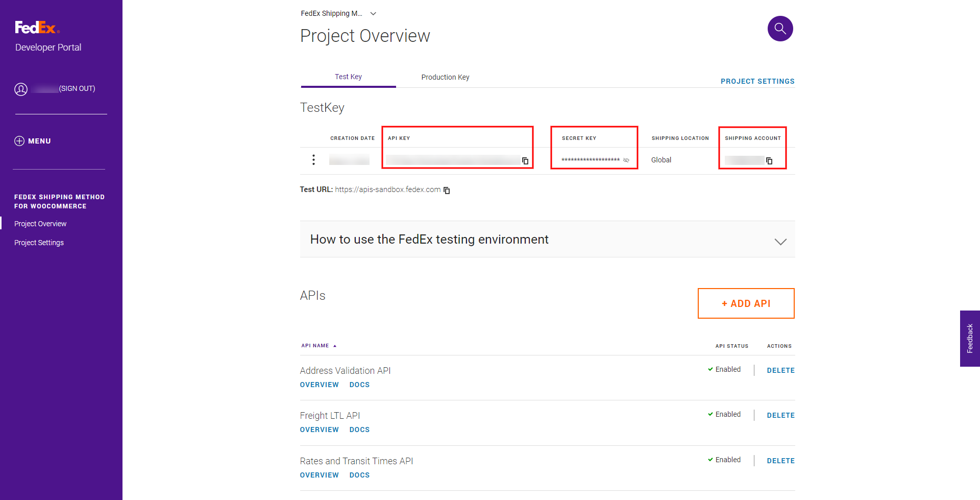This screenshot has width=980, height=500.
Task: Toggle the Secret Key visibility eye icon
Action: pos(626,160)
